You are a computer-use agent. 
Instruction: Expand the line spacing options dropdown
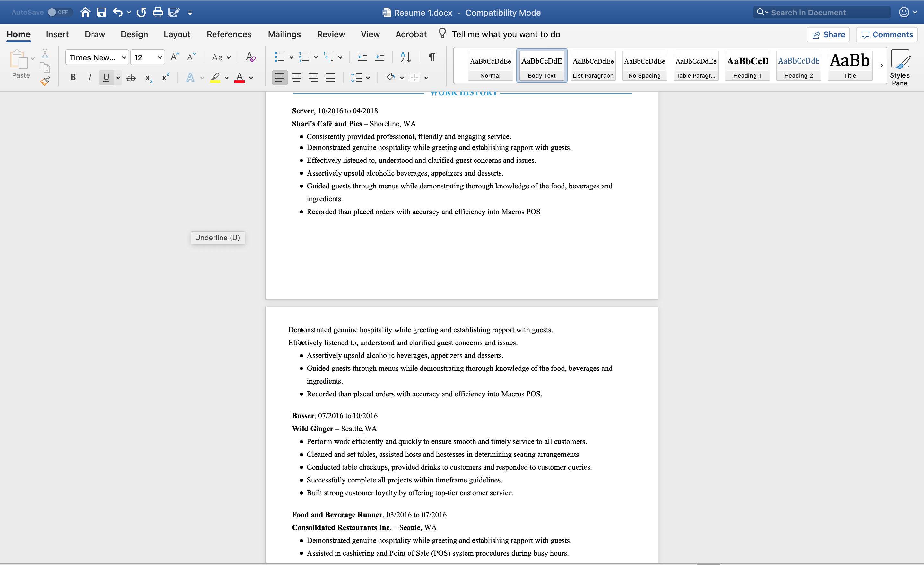(x=368, y=78)
